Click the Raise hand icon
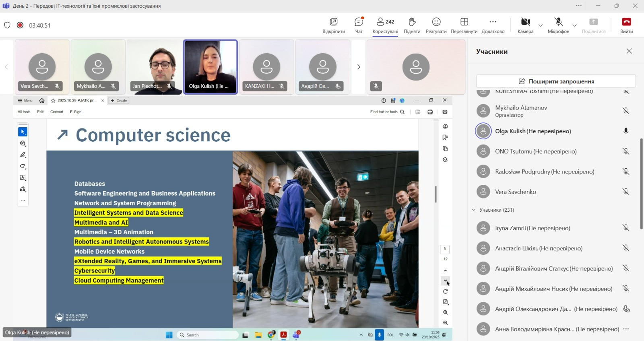This screenshot has height=341, width=644. (x=412, y=25)
